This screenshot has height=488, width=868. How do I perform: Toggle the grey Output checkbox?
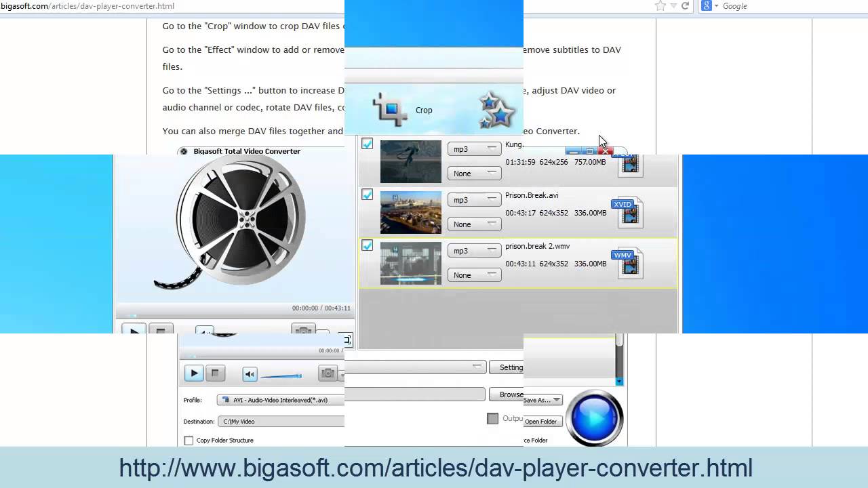(x=493, y=418)
